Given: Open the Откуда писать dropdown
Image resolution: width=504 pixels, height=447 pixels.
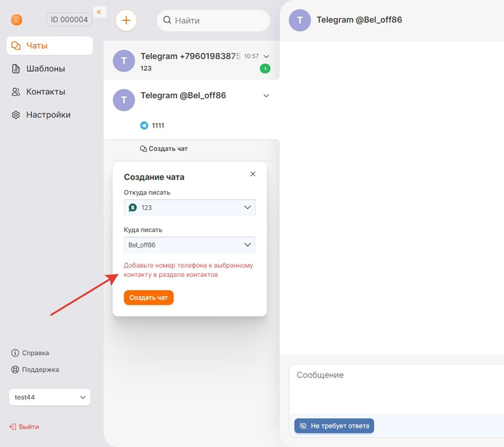Looking at the screenshot, I should 190,207.
